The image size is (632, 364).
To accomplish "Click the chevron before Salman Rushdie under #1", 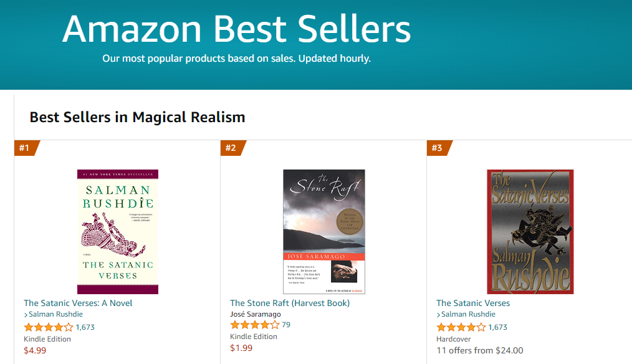I will pyautogui.click(x=26, y=315).
